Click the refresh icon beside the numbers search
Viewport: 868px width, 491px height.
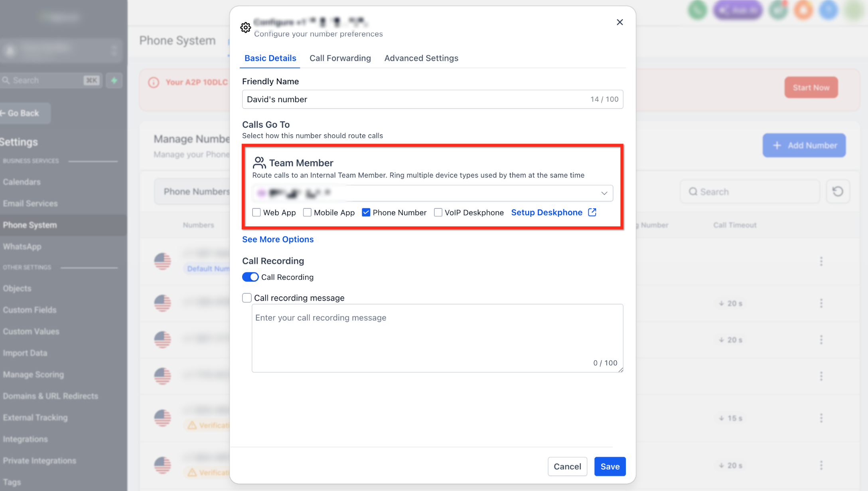coord(838,192)
